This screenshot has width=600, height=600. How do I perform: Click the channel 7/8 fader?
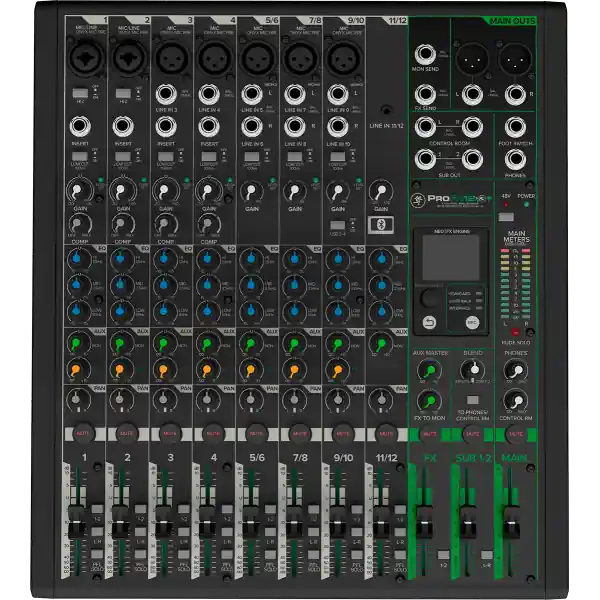pyautogui.click(x=294, y=522)
